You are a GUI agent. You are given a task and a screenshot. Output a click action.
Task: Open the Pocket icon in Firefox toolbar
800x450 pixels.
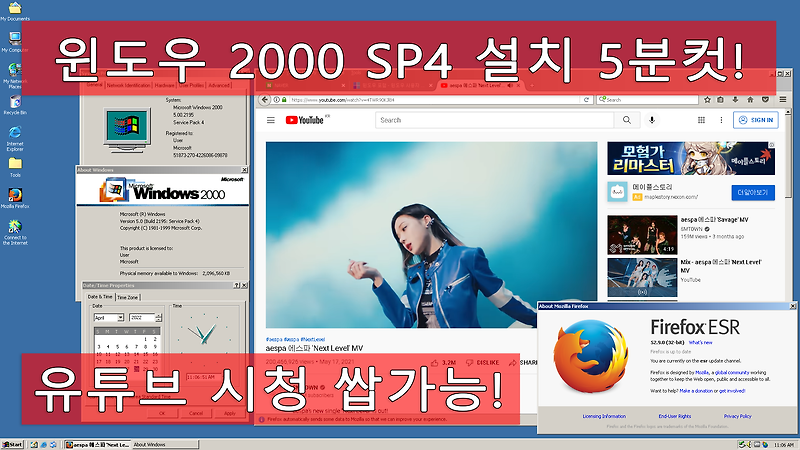click(765, 99)
